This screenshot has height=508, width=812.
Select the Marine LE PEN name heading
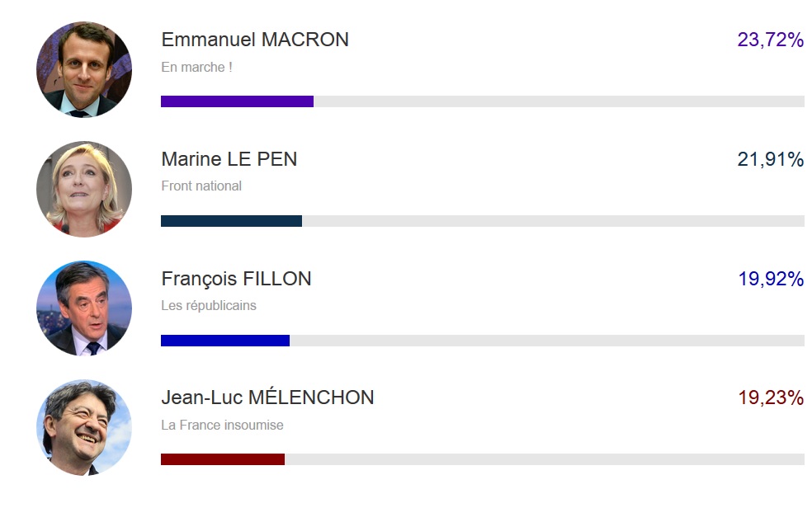[229, 159]
